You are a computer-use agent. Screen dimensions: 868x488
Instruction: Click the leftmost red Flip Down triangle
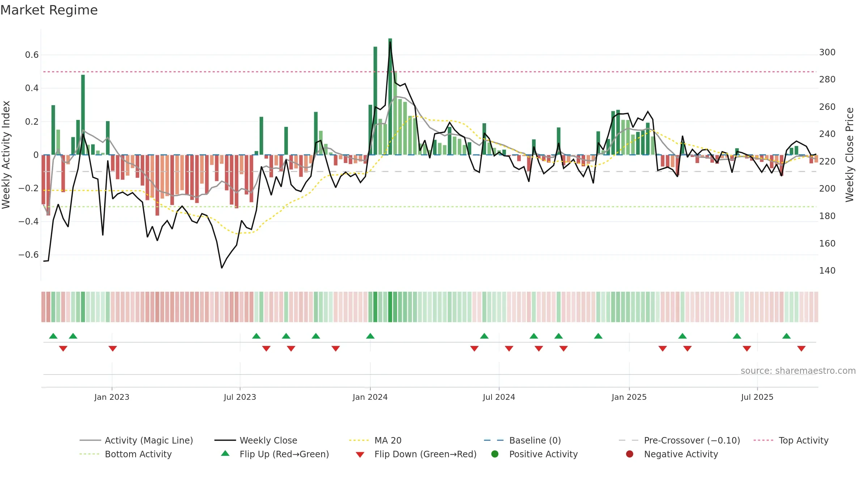63,348
